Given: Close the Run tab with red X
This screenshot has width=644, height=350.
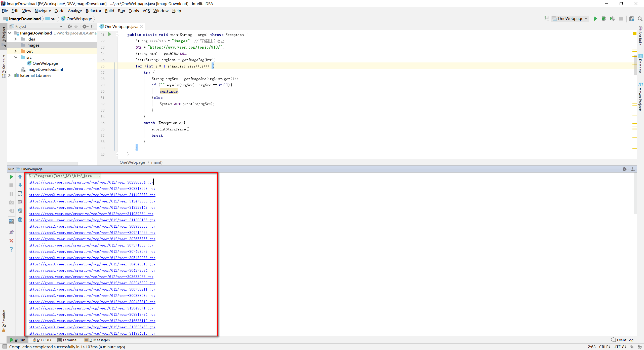Looking at the screenshot, I should tap(11, 241).
